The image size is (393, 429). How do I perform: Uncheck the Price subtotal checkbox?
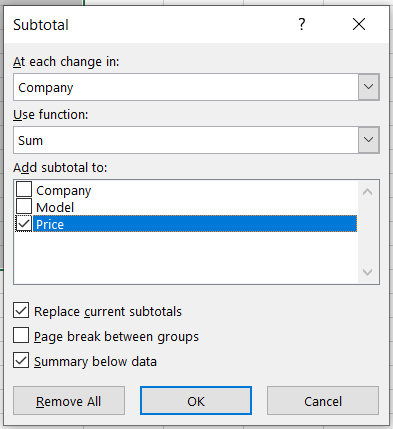click(x=24, y=224)
